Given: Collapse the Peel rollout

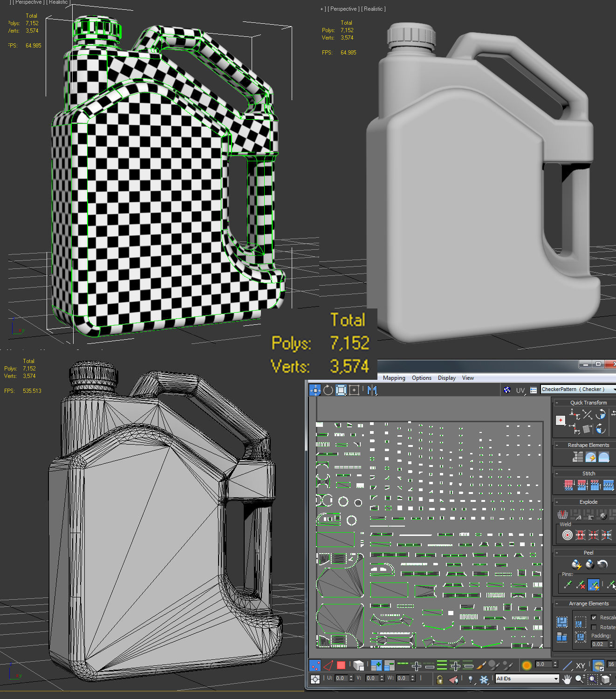Looking at the screenshot, I should [557, 553].
